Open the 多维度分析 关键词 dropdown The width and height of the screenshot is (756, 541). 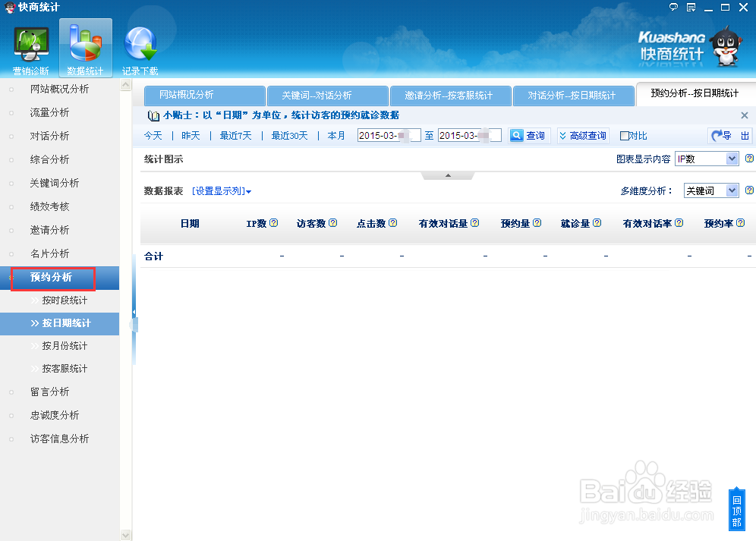point(710,190)
